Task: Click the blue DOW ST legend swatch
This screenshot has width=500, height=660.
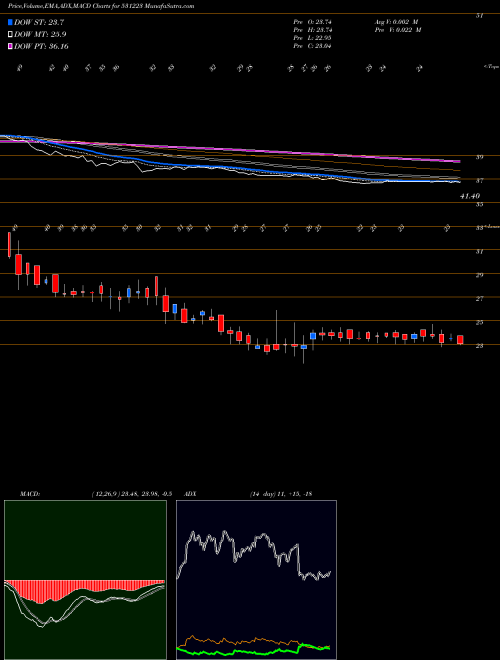Action: (x=10, y=23)
